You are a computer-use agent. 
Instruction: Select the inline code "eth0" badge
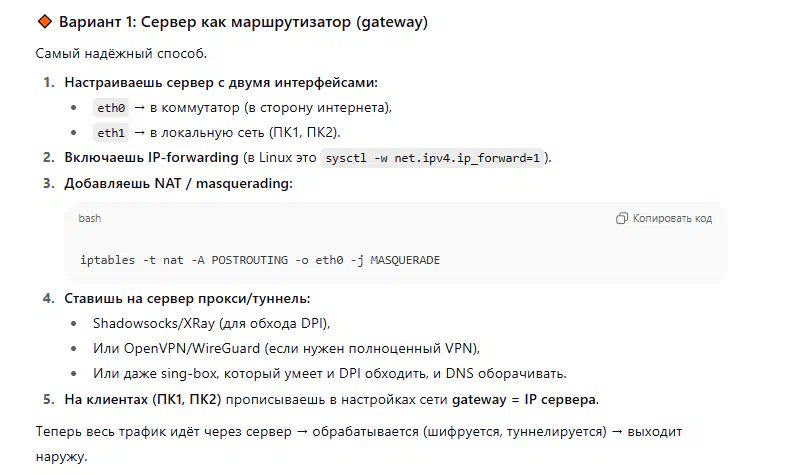(x=110, y=108)
